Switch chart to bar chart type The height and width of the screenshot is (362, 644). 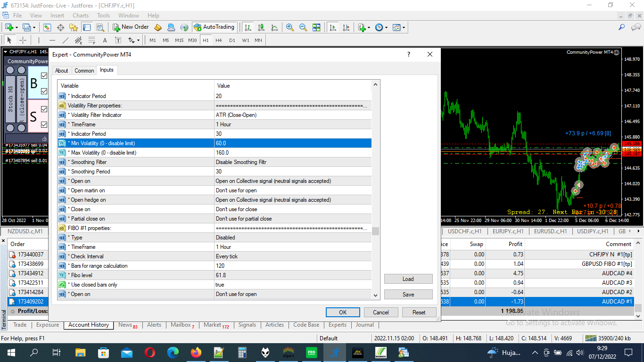click(x=248, y=27)
